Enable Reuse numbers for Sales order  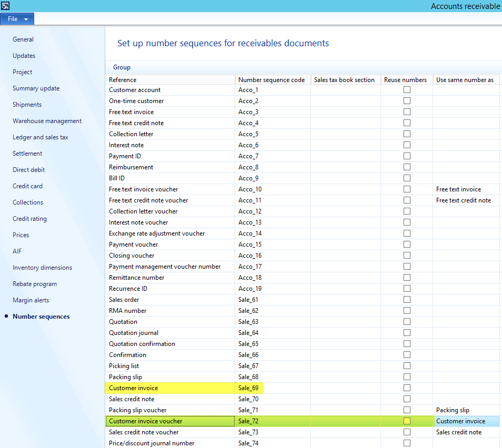click(x=407, y=300)
